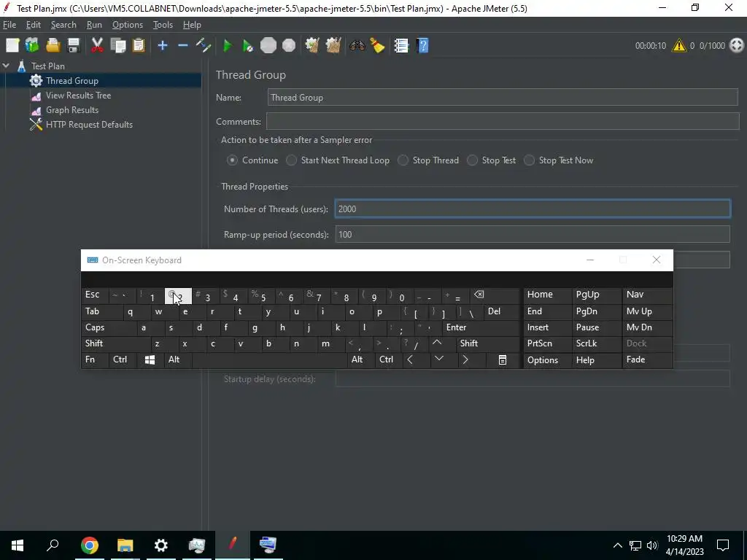The width and height of the screenshot is (747, 560).
Task: Click the Ramp-up period field
Action: [533, 234]
